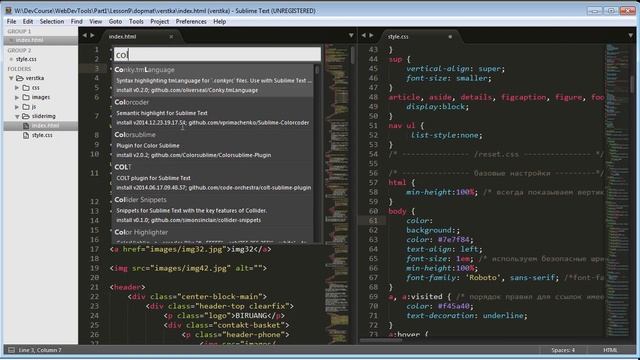Click the package search input field
This screenshot has width=640, height=360.
coord(217,54)
